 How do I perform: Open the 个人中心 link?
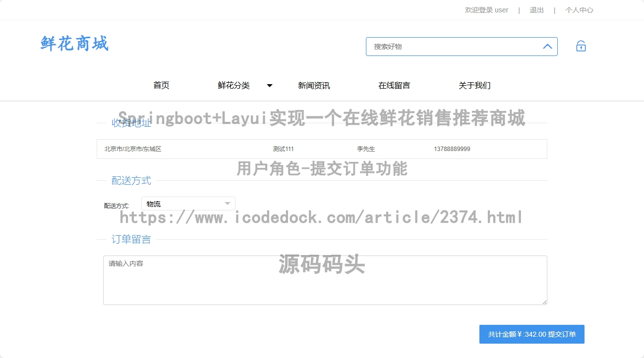click(579, 10)
